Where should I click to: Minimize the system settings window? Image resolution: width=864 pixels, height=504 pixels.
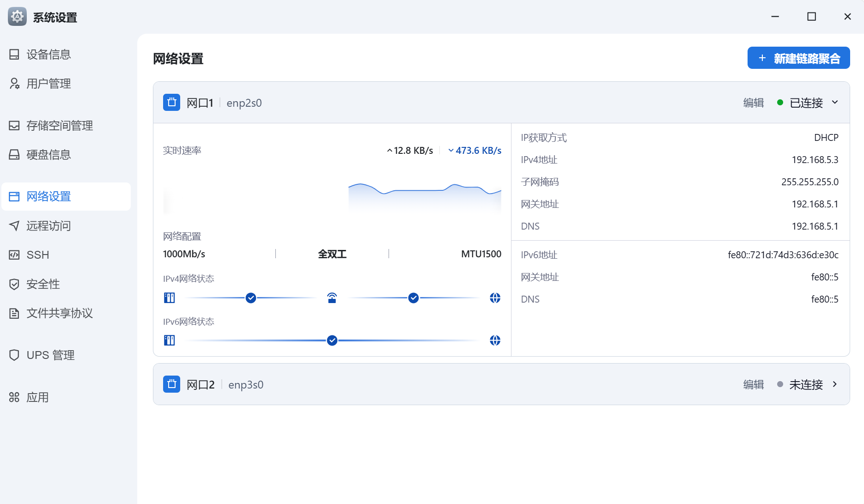tap(775, 17)
